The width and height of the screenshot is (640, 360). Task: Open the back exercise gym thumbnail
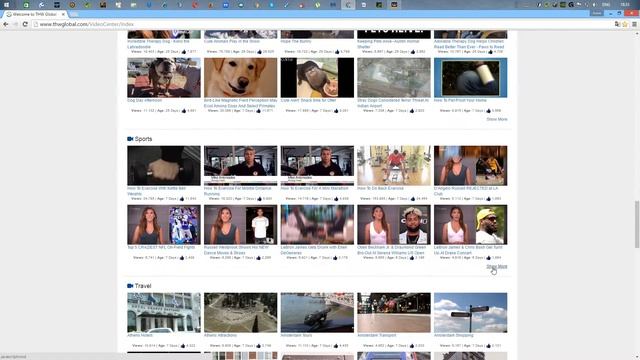[394, 166]
